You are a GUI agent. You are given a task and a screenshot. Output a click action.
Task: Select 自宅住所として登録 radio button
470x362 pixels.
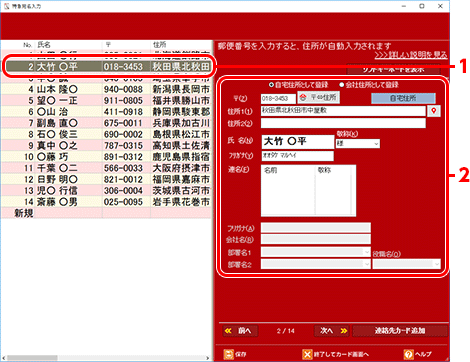pyautogui.click(x=271, y=85)
